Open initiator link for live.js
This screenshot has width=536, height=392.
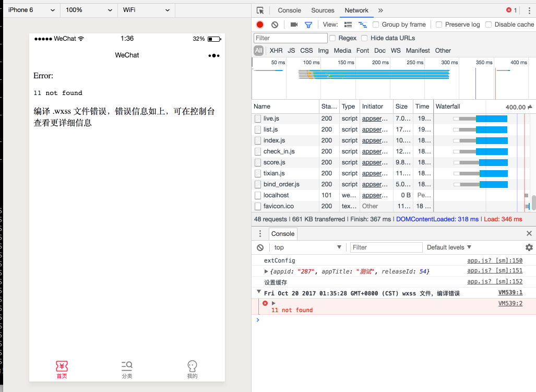pos(375,118)
